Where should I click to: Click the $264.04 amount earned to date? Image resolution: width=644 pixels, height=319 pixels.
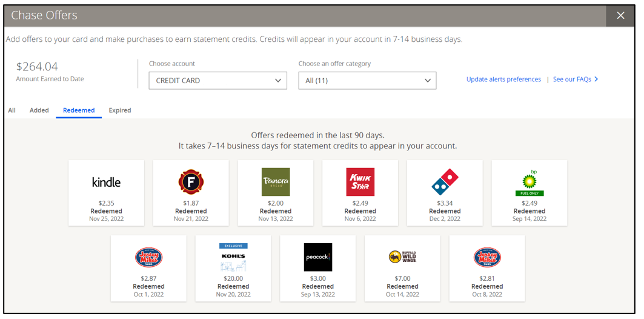tap(37, 67)
